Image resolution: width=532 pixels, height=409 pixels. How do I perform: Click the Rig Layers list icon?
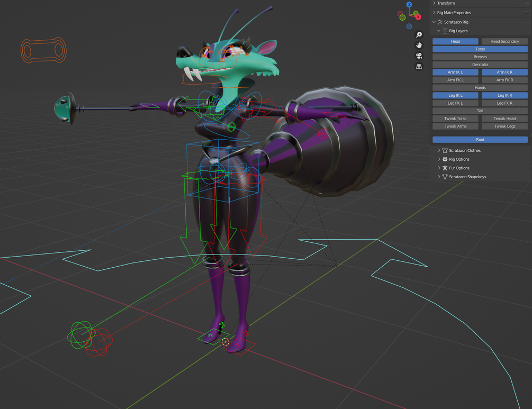click(x=445, y=31)
